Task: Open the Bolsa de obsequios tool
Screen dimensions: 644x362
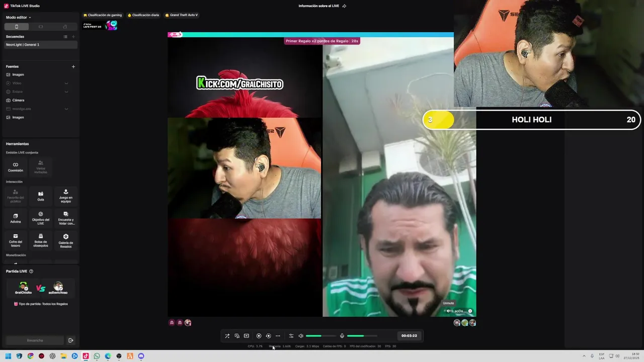Action: (41, 240)
